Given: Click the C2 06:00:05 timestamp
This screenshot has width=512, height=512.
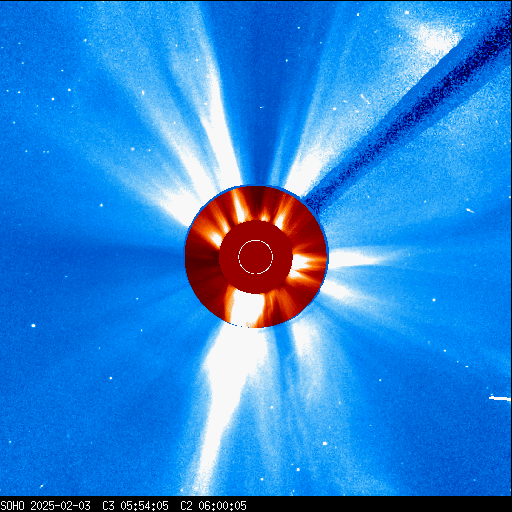Looking at the screenshot, I should tap(213, 505).
